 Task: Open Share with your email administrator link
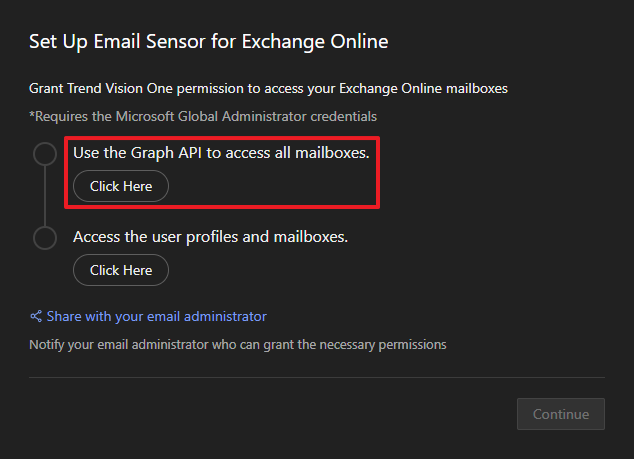point(156,316)
